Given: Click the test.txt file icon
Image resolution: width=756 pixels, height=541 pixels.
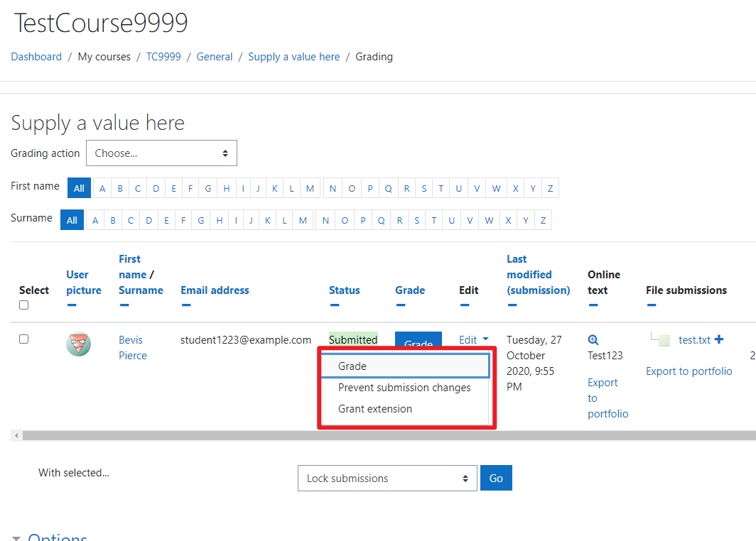Looking at the screenshot, I should (x=664, y=341).
